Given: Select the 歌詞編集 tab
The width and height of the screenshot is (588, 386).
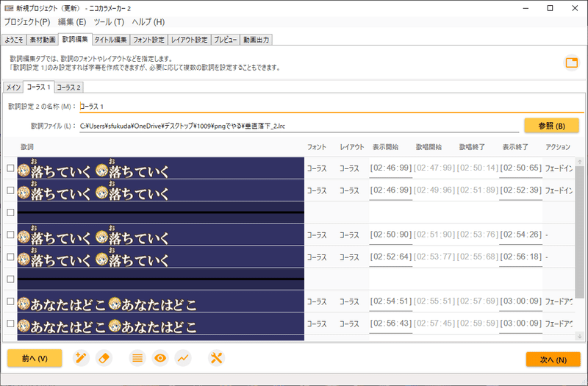Looking at the screenshot, I should (75, 39).
